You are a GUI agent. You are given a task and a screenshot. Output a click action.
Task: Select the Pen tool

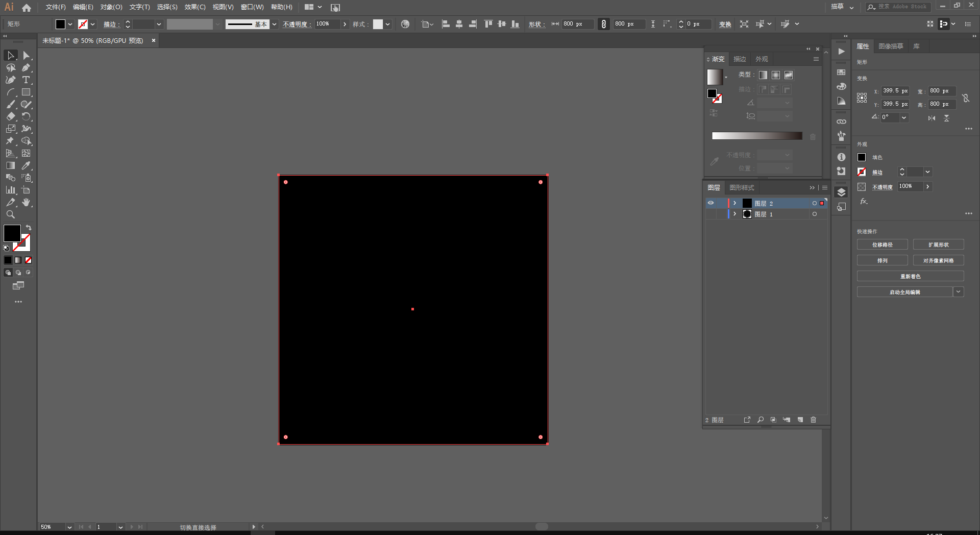[x=26, y=67]
